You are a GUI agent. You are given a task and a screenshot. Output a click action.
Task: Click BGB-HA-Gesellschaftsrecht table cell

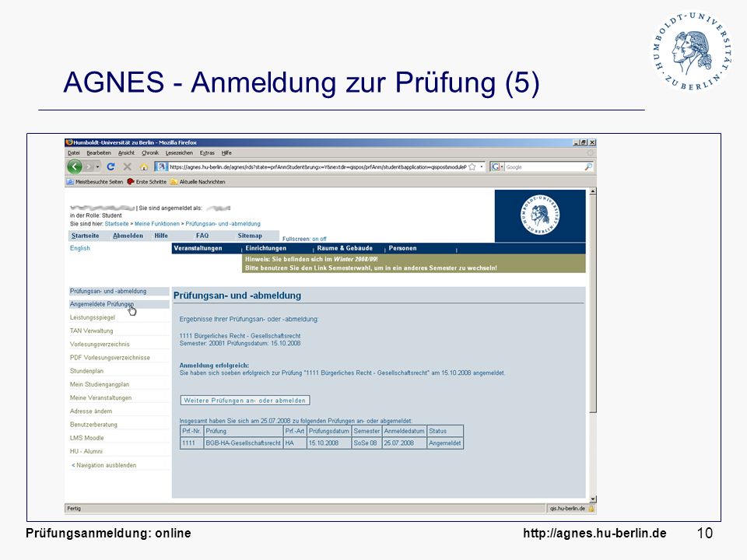pyautogui.click(x=243, y=443)
